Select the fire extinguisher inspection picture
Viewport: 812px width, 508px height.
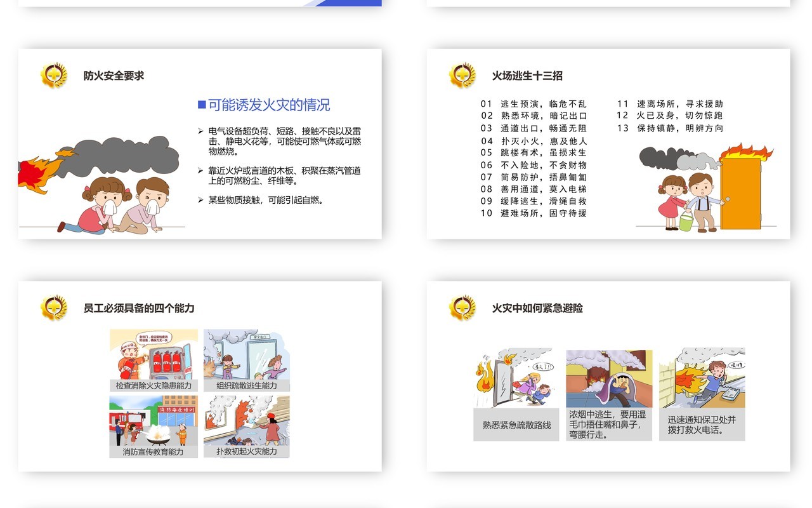(x=154, y=354)
